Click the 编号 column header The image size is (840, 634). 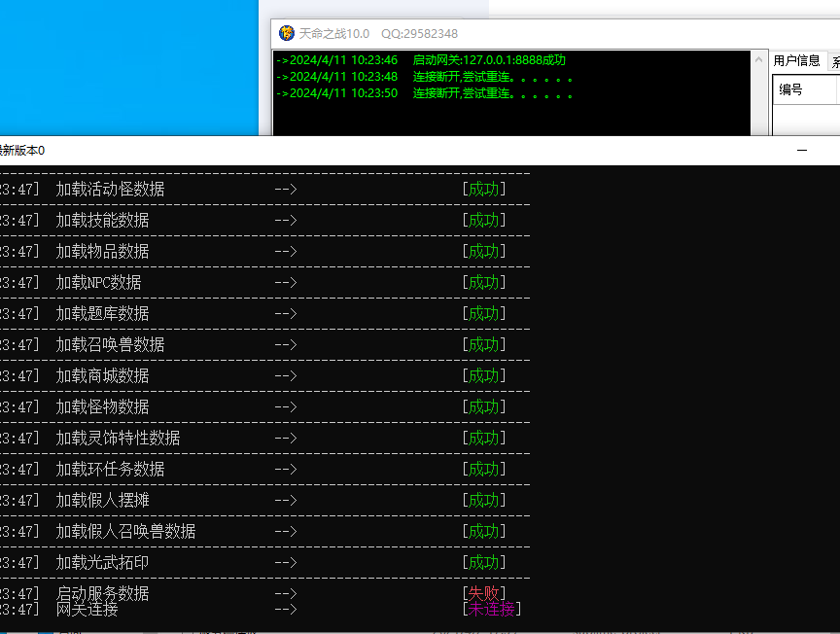click(805, 89)
